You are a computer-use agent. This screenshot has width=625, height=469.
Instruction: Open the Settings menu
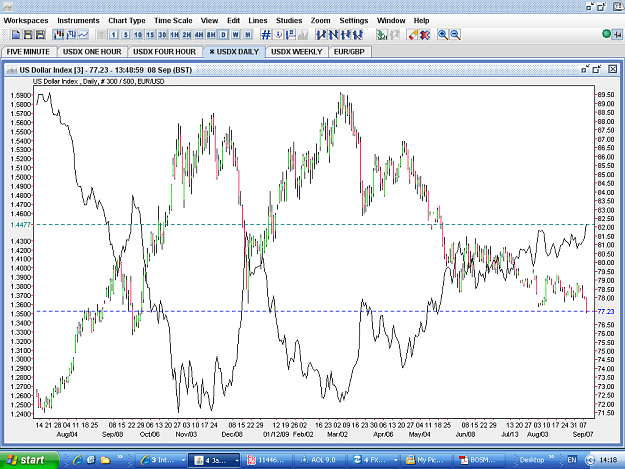click(x=354, y=21)
